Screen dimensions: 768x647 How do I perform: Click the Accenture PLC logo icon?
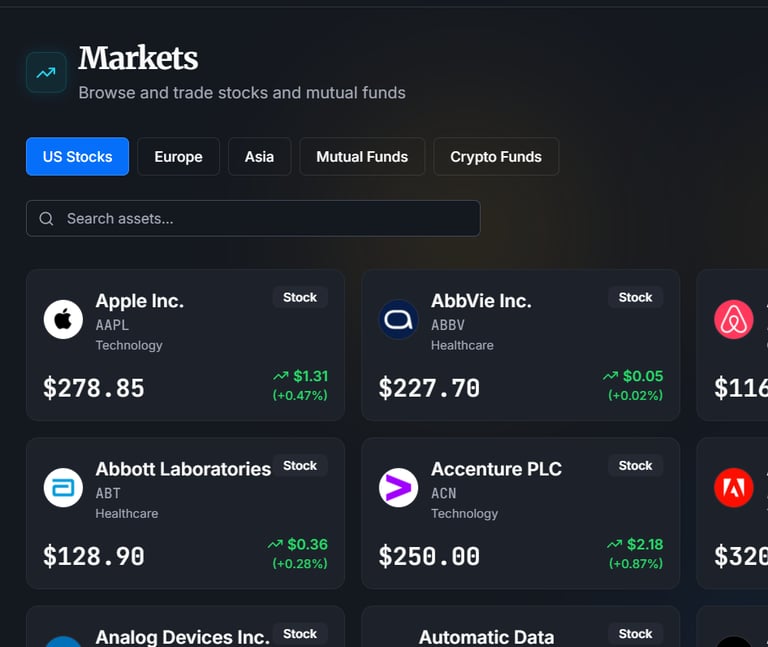pyautogui.click(x=398, y=487)
